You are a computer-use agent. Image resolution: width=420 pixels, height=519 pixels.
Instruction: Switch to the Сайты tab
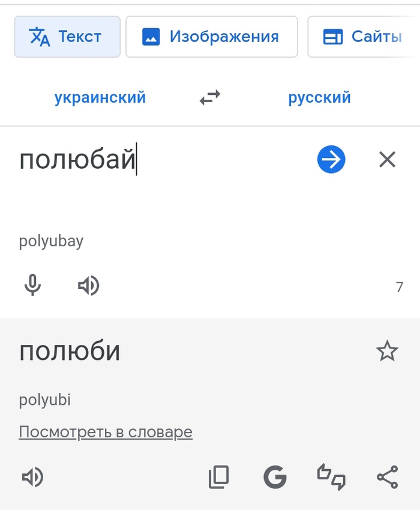pos(363,37)
